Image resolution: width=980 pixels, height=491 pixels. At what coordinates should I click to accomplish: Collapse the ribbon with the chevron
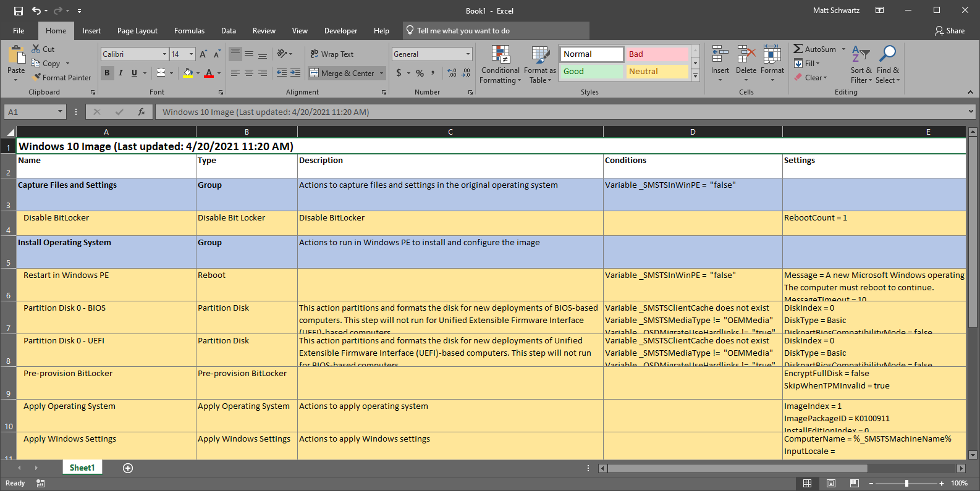(970, 92)
